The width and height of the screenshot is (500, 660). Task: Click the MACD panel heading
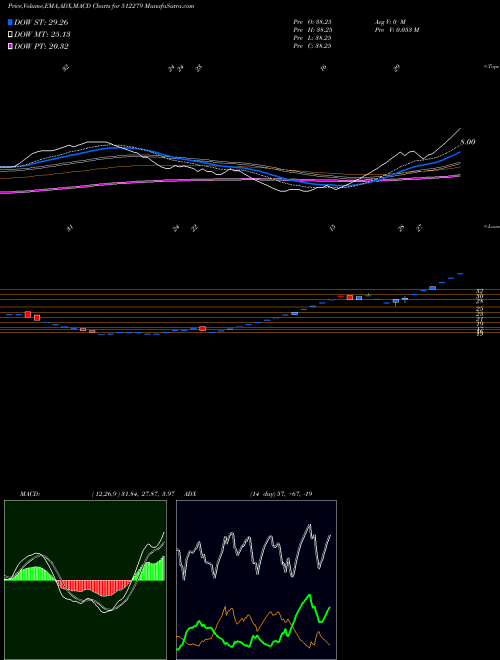point(30,494)
